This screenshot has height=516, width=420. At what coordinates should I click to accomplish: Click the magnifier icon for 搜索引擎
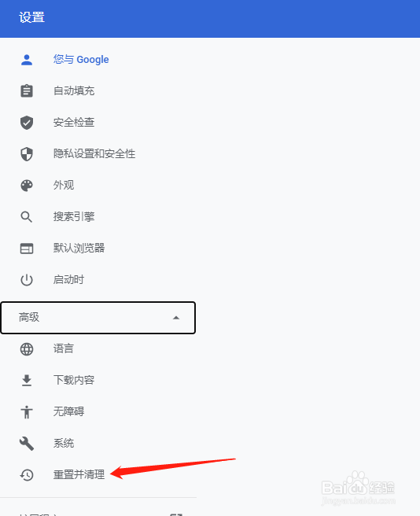pos(27,217)
